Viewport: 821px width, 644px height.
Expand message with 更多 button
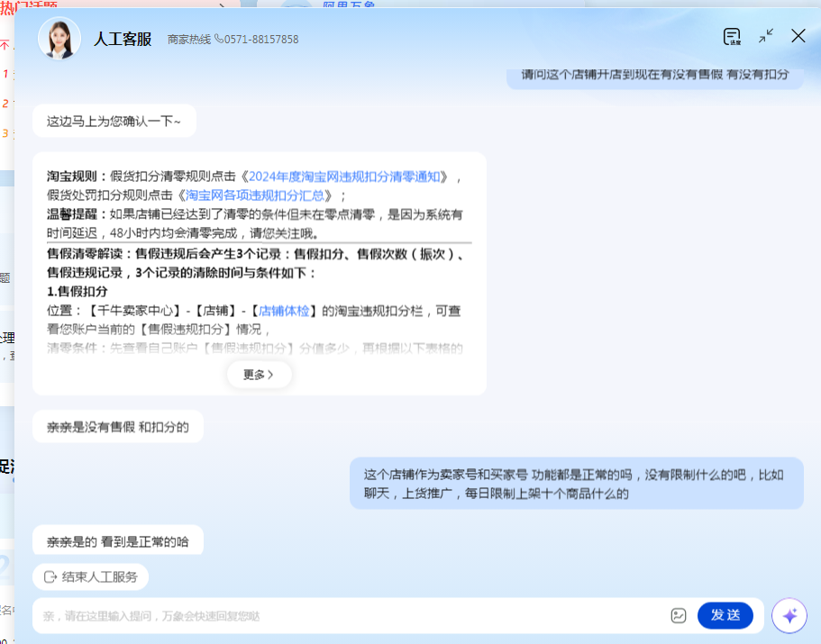point(259,375)
